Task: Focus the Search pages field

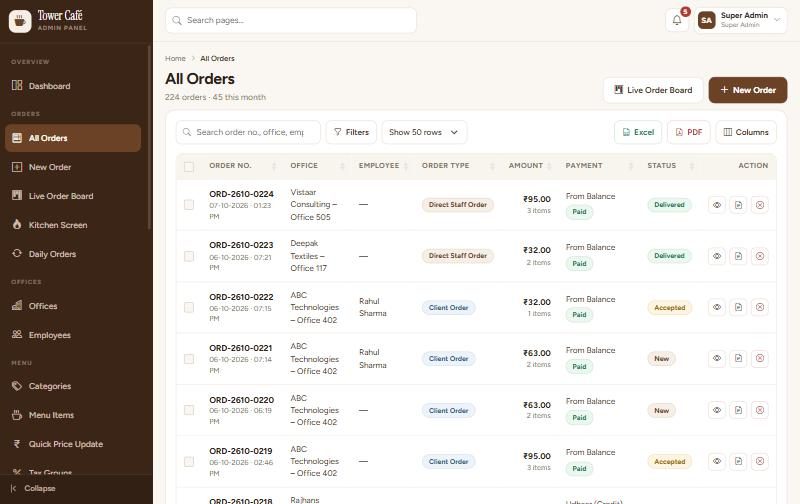Action: click(x=291, y=20)
